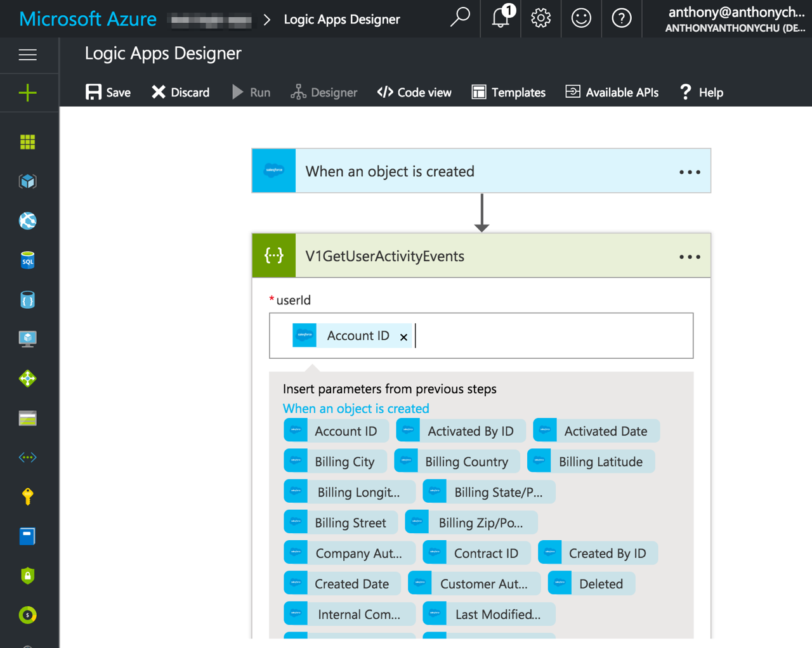Viewport: 812px width, 648px height.
Task: Click the green plus New resource icon
Action: (x=27, y=93)
